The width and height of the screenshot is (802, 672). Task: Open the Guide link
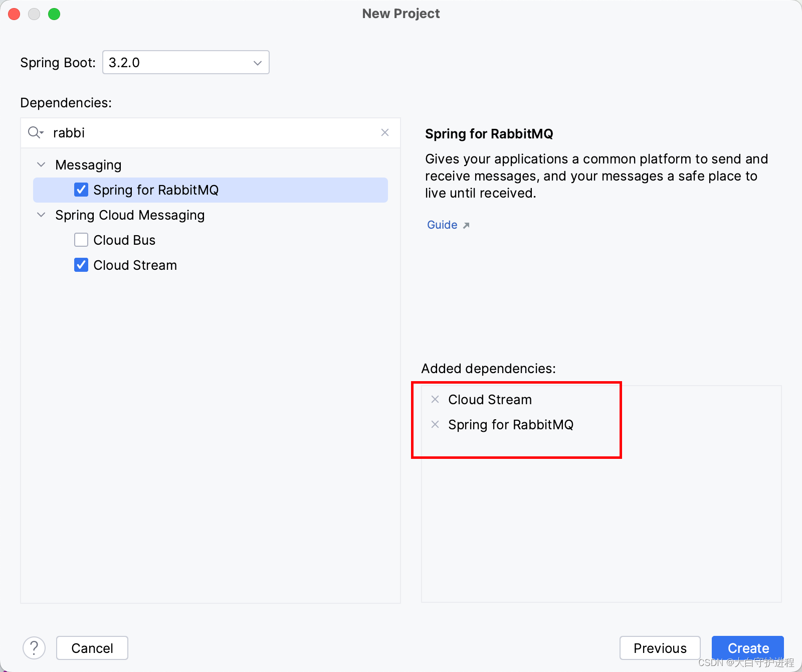[x=442, y=225]
